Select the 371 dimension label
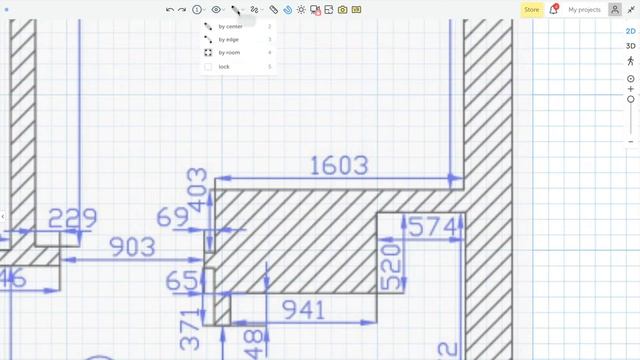The height and width of the screenshot is (360, 640). (190, 330)
